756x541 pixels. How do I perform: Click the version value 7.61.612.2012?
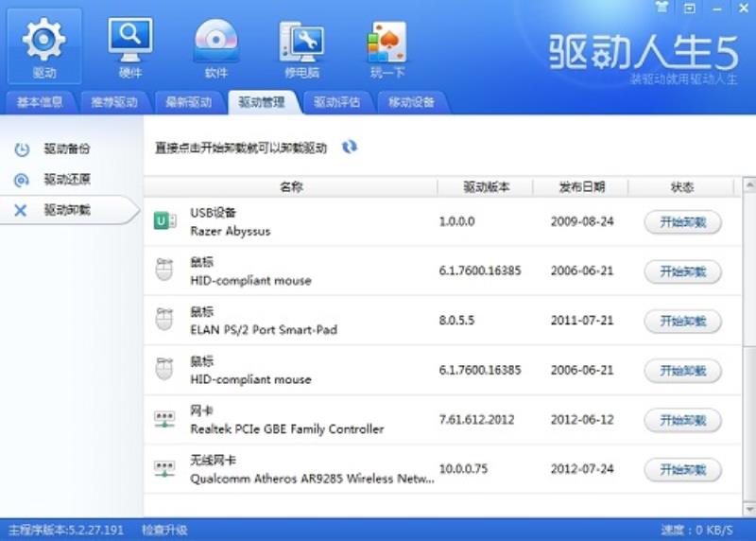(x=476, y=419)
